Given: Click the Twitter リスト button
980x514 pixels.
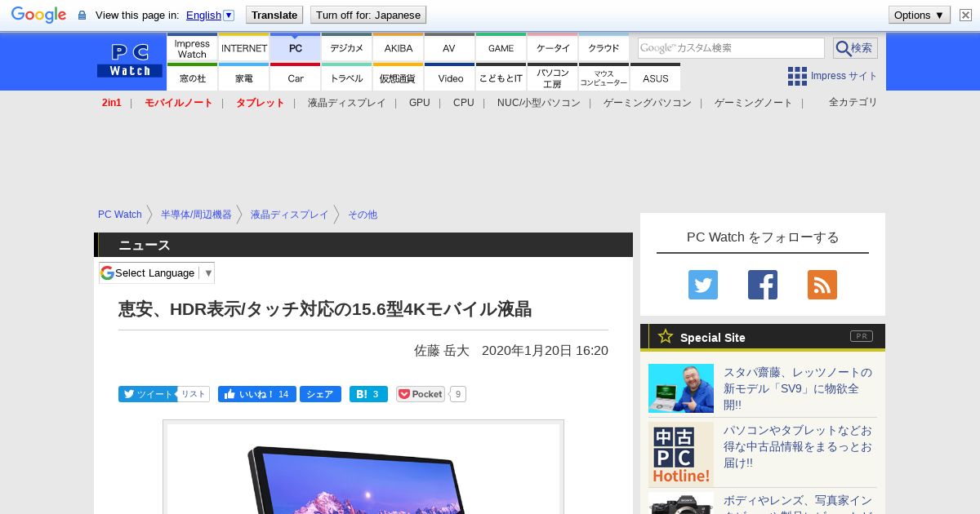Looking at the screenshot, I should click(194, 394).
